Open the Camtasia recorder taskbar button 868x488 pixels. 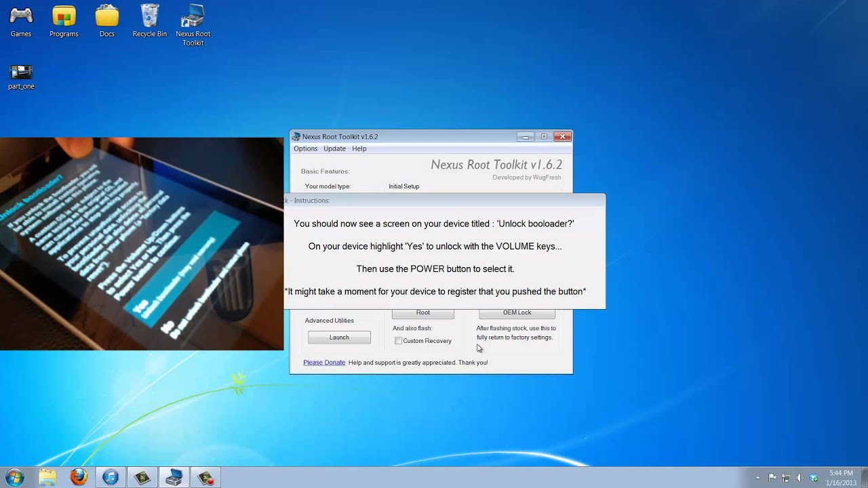pyautogui.click(x=205, y=477)
